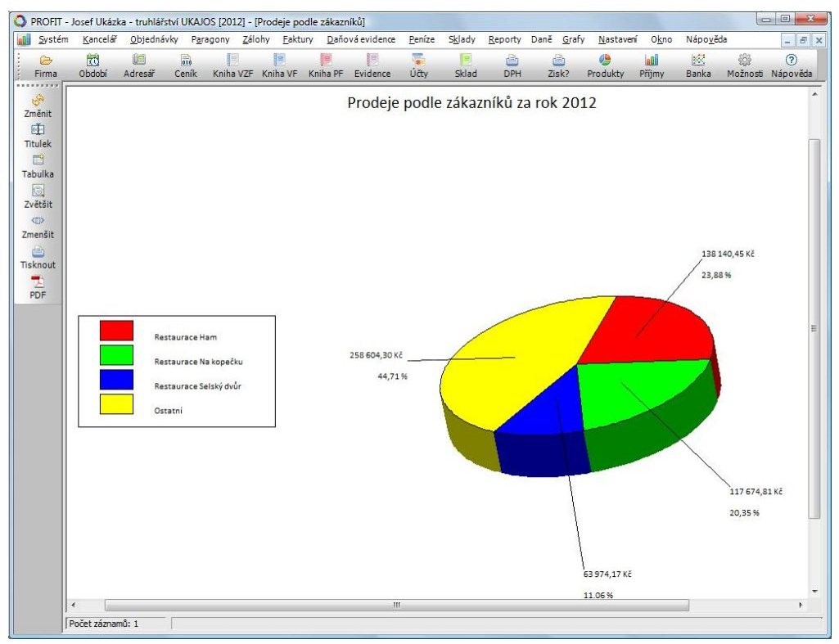Viewport: 839px width, 644px height.
Task: Click the application chart icon in menu bar
Action: (x=24, y=39)
